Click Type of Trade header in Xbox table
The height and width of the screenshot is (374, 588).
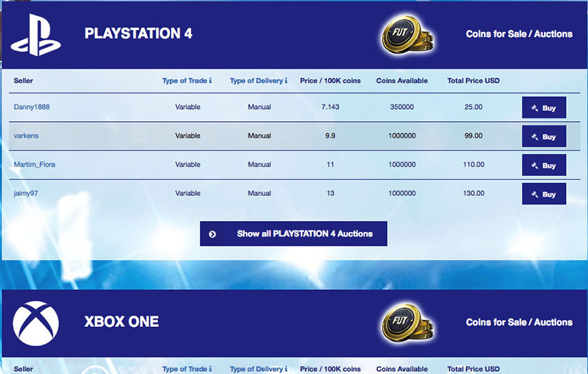(185, 369)
